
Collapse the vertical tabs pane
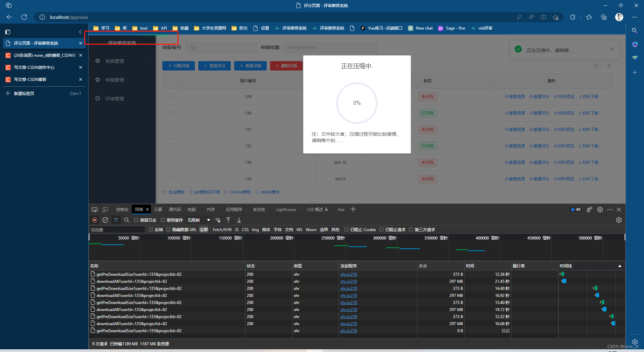point(80,32)
